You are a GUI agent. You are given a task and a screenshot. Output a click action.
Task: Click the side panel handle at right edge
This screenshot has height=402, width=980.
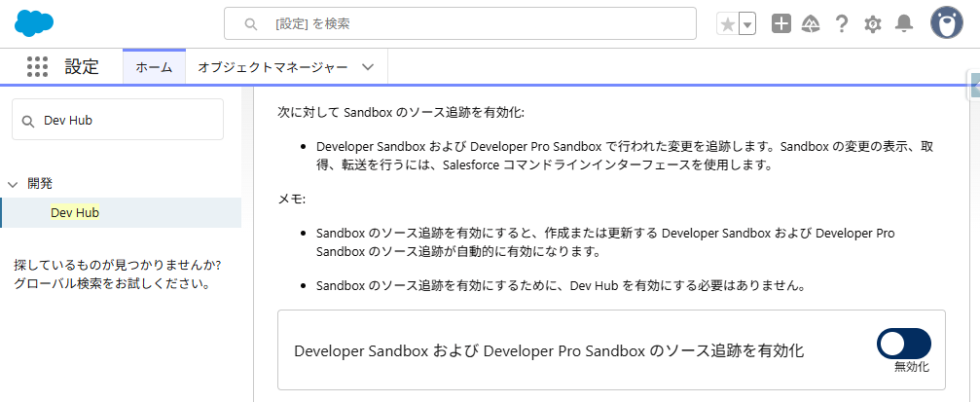point(974,85)
